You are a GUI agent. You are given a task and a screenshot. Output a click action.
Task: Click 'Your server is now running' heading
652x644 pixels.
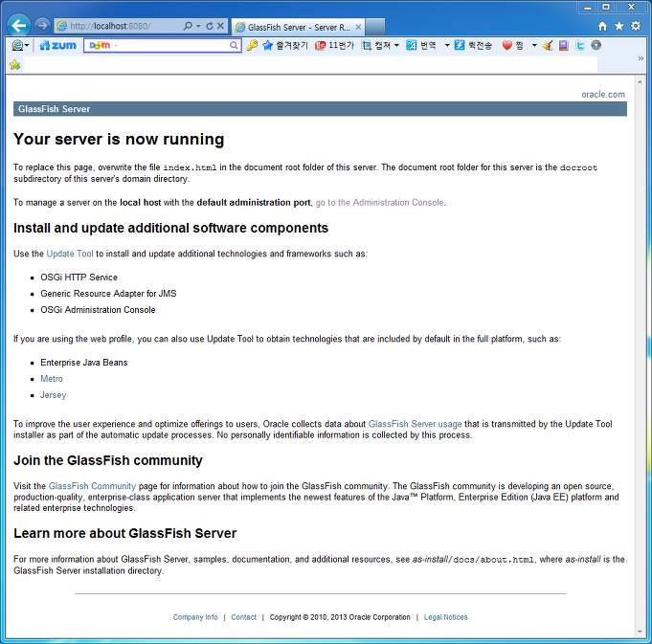119,139
